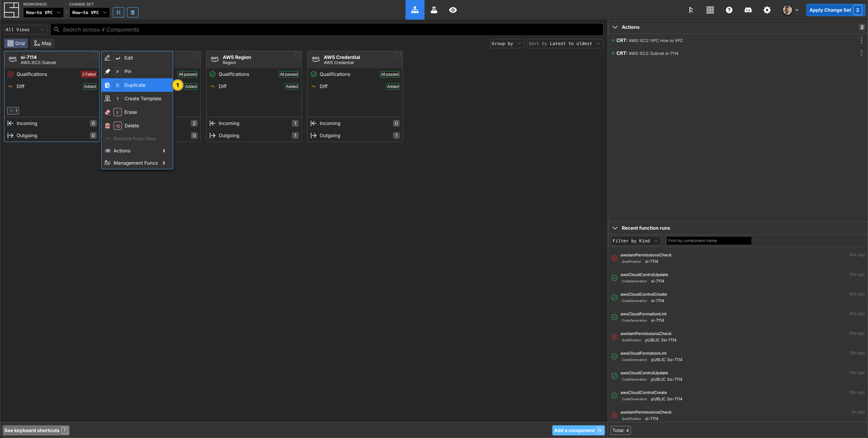Click the Apply Change Set button

pyautogui.click(x=835, y=10)
